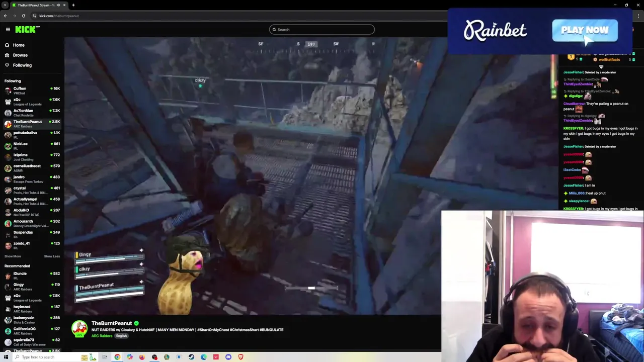
Task: Open the Kick hamburger sidebar menu
Action: click(x=8, y=30)
